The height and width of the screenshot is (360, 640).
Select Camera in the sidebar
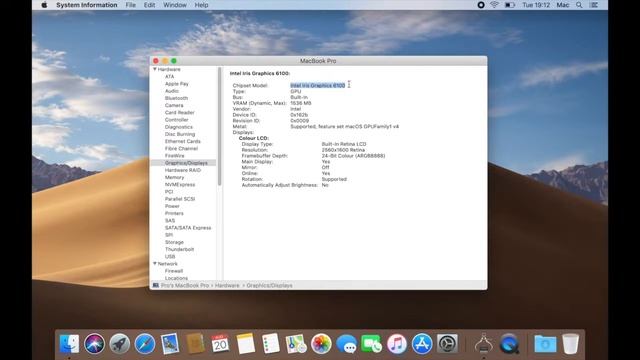pyautogui.click(x=174, y=105)
